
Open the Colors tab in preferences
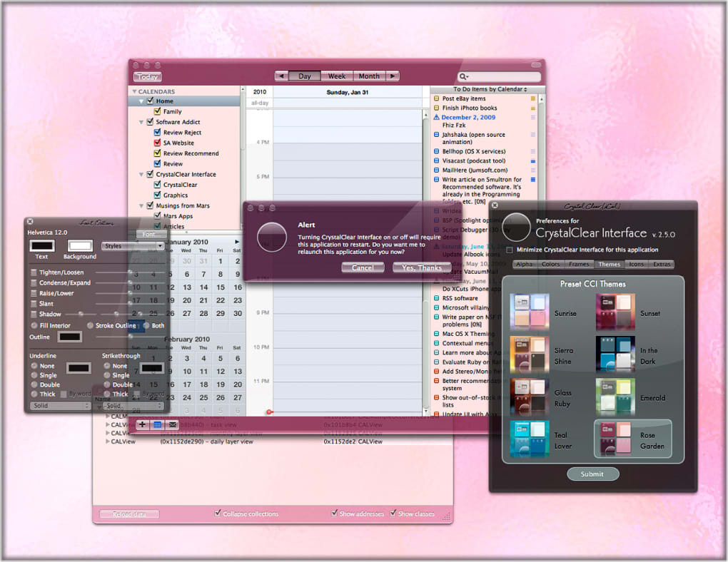(550, 265)
